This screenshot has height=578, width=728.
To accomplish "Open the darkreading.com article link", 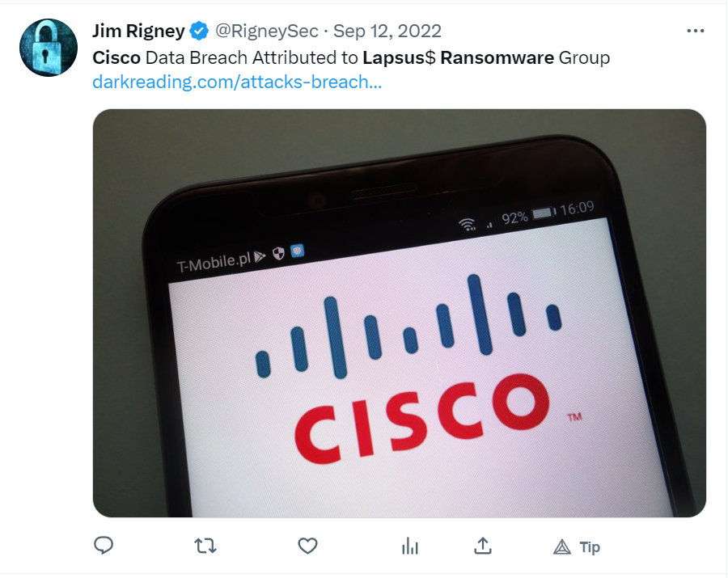I will pos(237,82).
